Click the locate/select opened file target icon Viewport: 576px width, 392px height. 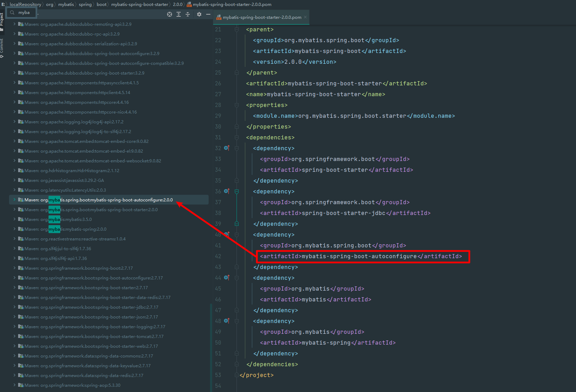[x=170, y=14]
